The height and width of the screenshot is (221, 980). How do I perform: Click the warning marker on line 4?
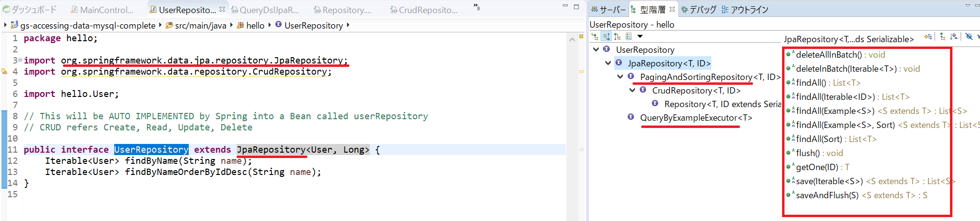tap(5, 72)
